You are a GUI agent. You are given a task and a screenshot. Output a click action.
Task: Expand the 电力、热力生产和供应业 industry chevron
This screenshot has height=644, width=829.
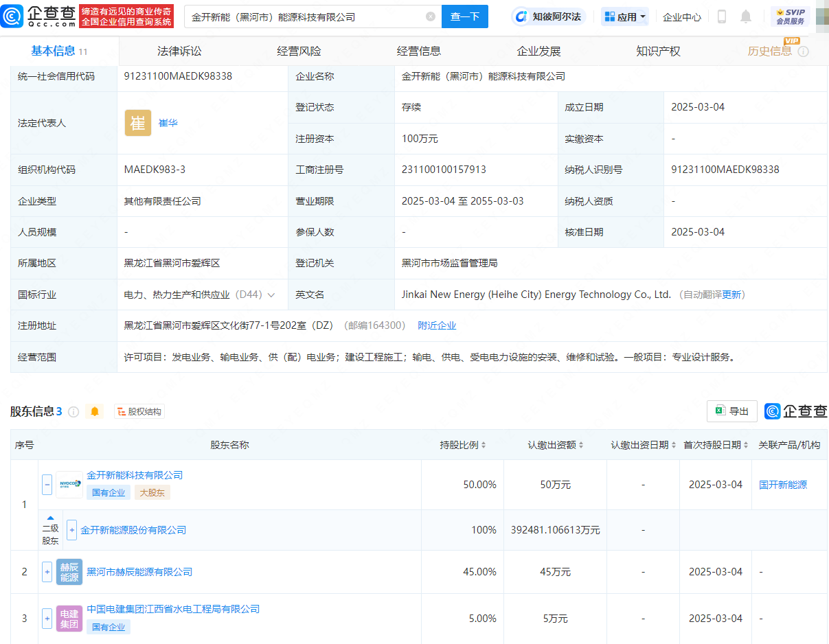271,295
